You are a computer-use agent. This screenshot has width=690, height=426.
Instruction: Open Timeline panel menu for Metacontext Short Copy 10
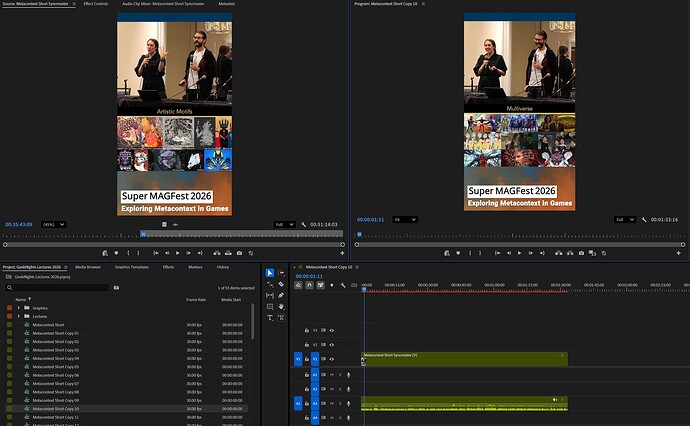click(357, 267)
